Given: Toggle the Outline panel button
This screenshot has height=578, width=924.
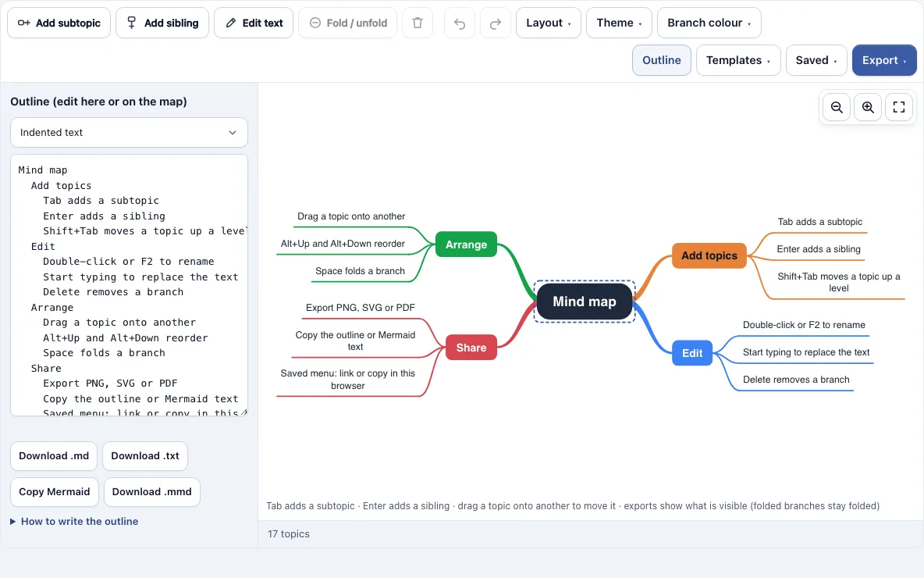Looking at the screenshot, I should (661, 60).
